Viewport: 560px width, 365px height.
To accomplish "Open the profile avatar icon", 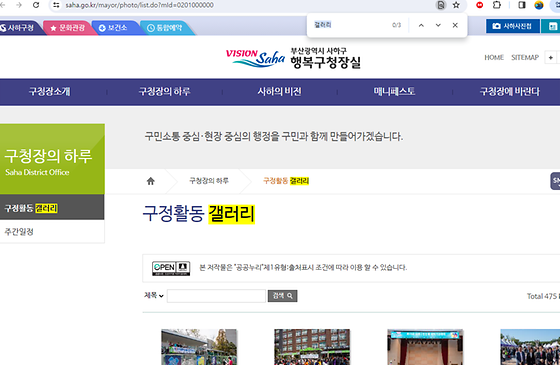I will click(539, 5).
